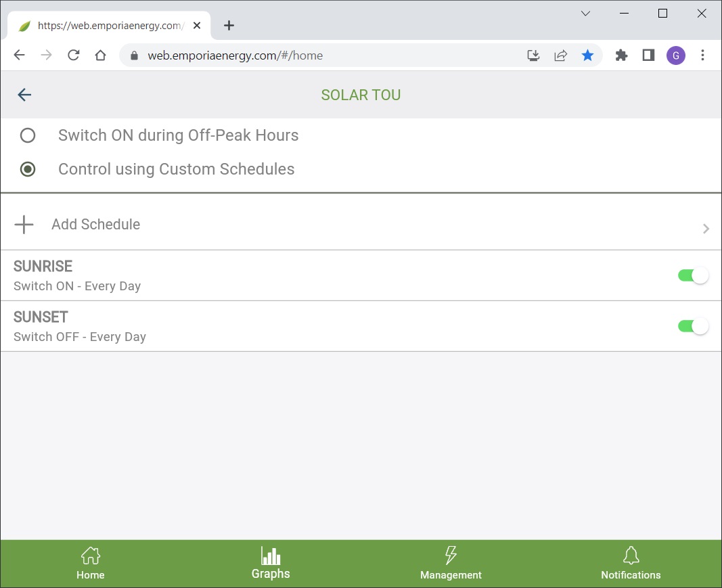The height and width of the screenshot is (588, 722).
Task: Go back using the Solar TOU arrow
Action: click(x=24, y=95)
